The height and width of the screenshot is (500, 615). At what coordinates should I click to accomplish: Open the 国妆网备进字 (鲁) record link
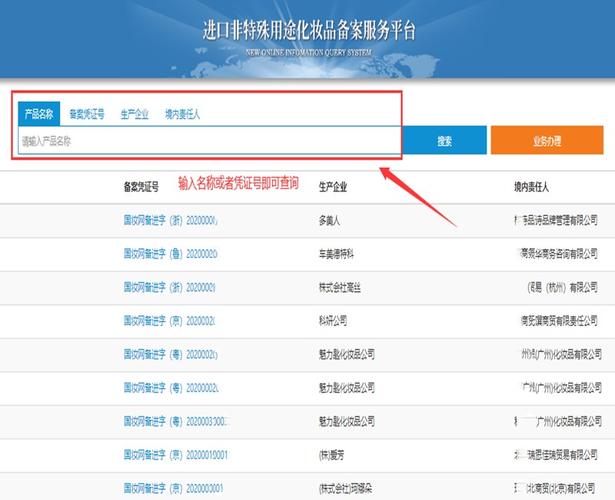click(x=170, y=254)
